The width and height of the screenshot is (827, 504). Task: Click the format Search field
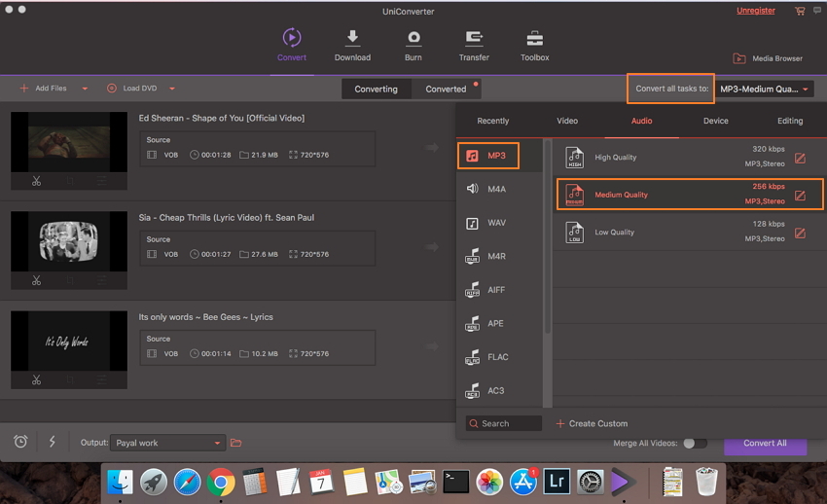504,423
